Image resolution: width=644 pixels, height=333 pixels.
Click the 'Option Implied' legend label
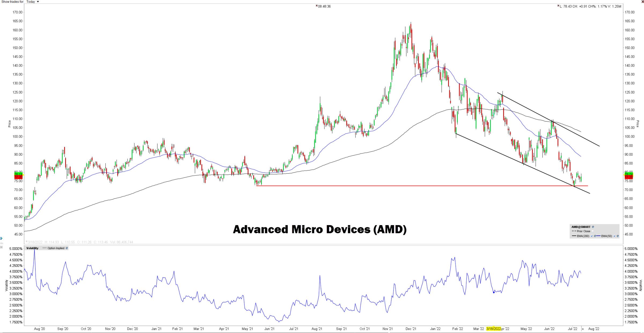56,248
